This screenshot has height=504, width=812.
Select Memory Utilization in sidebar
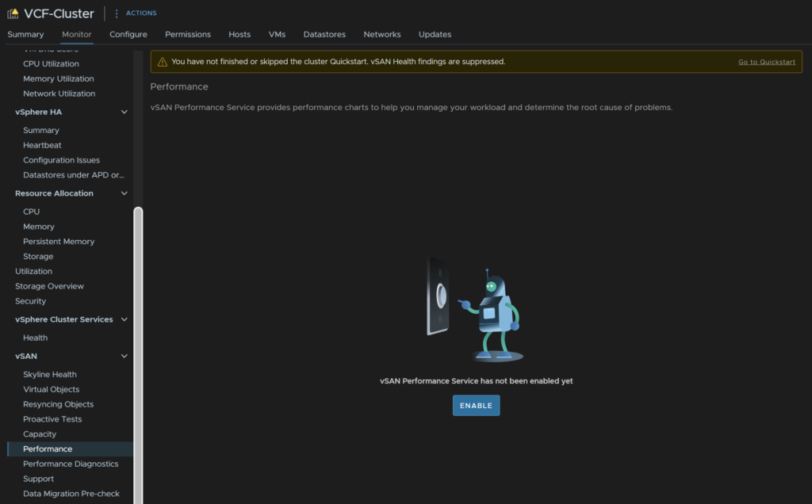pyautogui.click(x=59, y=78)
